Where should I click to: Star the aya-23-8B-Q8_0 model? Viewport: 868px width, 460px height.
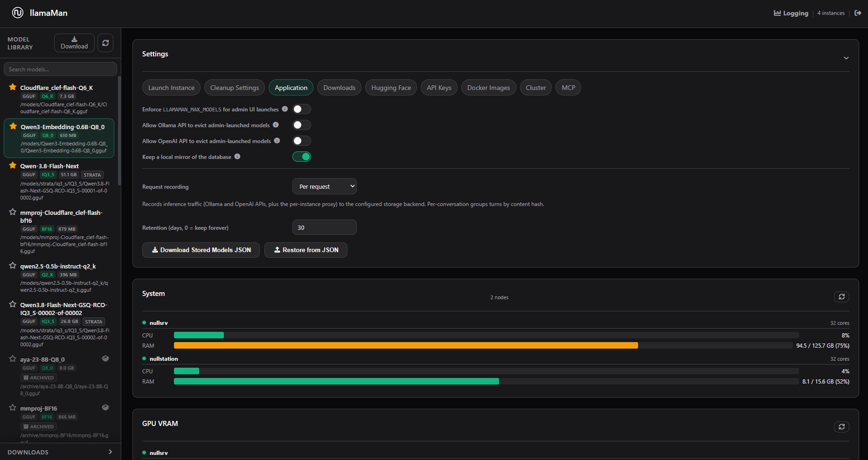(13, 359)
